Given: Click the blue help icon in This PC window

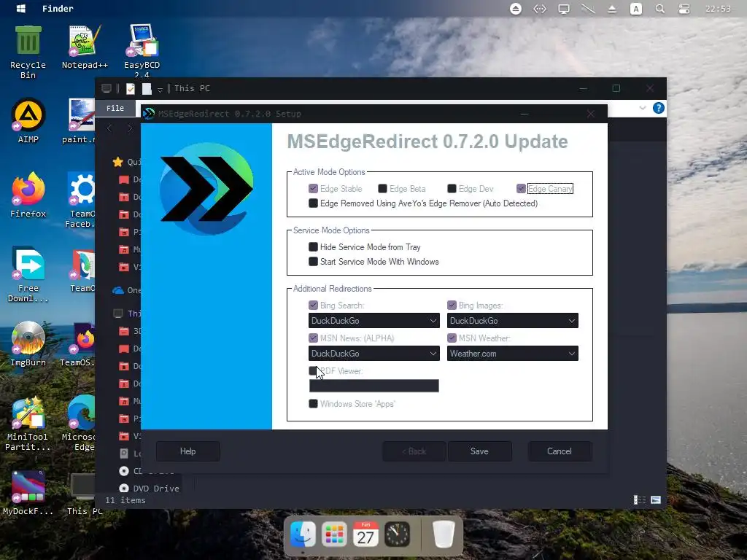Looking at the screenshot, I should (659, 108).
